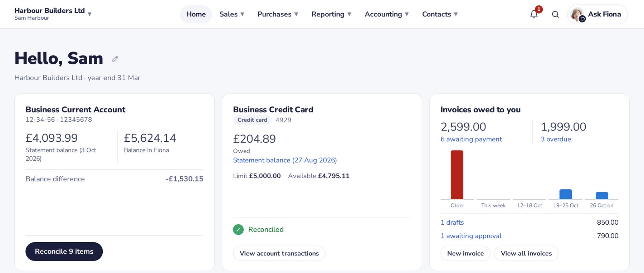Open the notifications bell icon
The image size is (644, 273).
[534, 14]
